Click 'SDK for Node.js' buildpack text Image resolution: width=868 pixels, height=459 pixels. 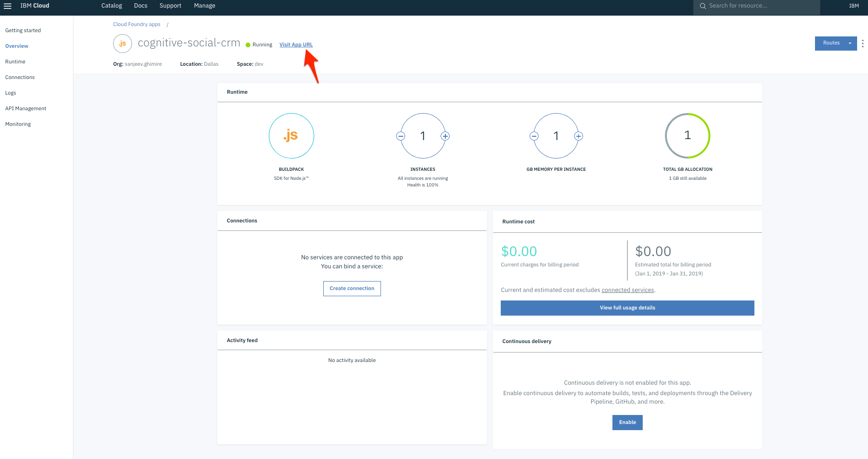pos(292,178)
